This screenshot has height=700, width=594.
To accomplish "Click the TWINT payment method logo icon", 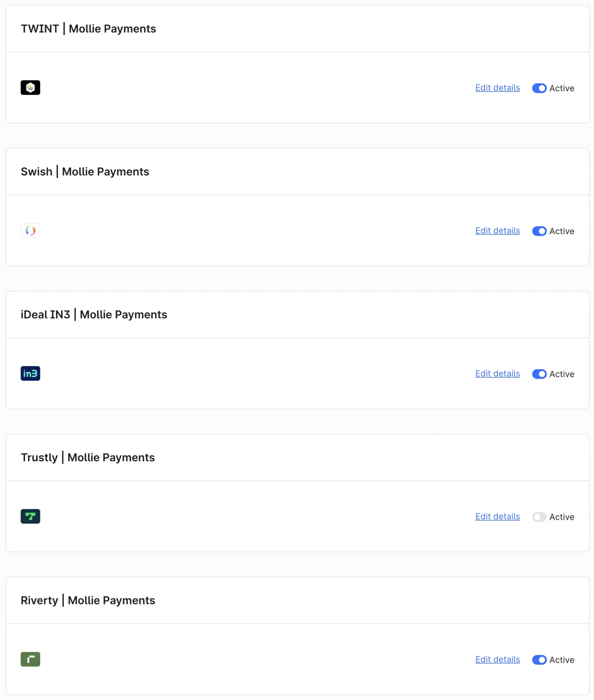I will tap(30, 87).
